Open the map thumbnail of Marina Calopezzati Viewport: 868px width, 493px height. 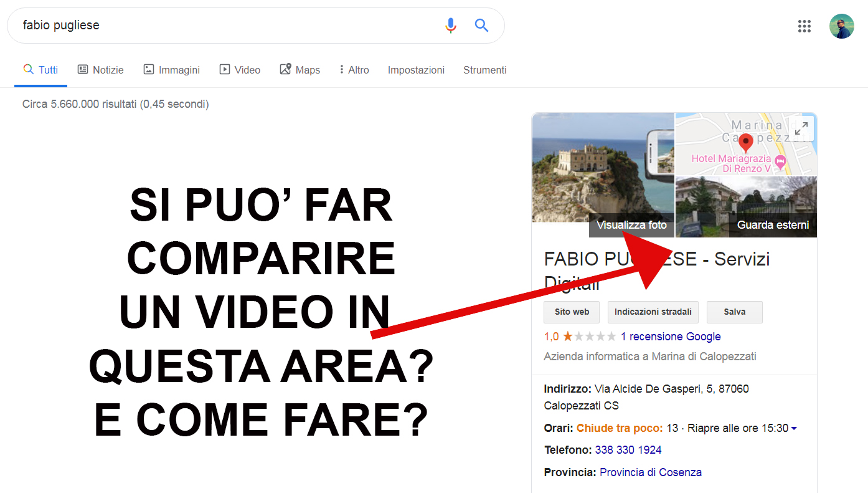pyautogui.click(x=746, y=144)
